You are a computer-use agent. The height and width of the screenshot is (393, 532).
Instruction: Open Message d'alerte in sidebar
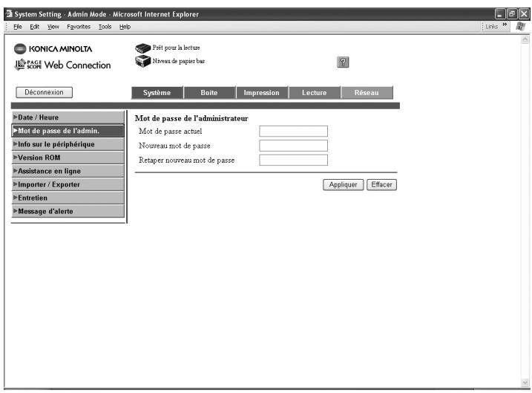pos(68,211)
